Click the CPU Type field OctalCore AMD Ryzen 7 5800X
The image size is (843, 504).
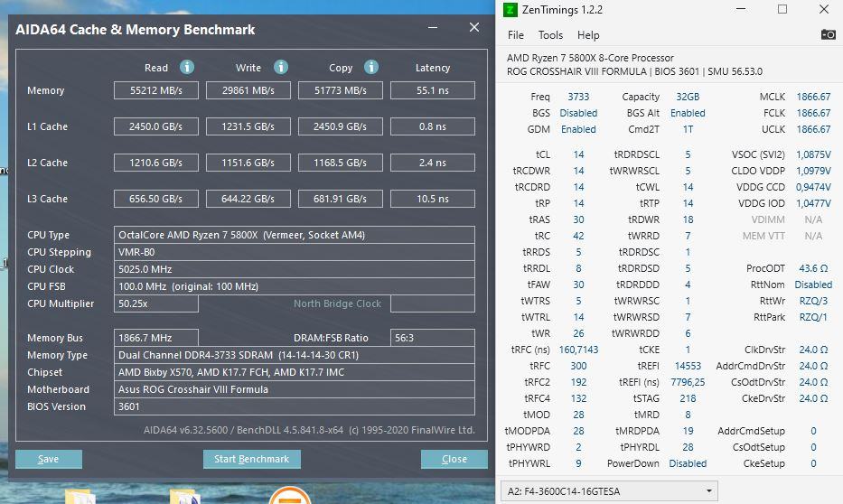(294, 235)
